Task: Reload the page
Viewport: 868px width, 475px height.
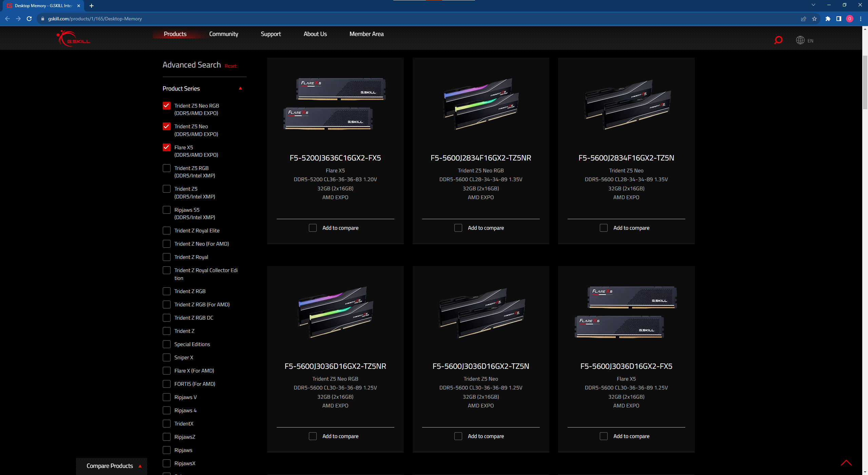Action: pos(29,19)
